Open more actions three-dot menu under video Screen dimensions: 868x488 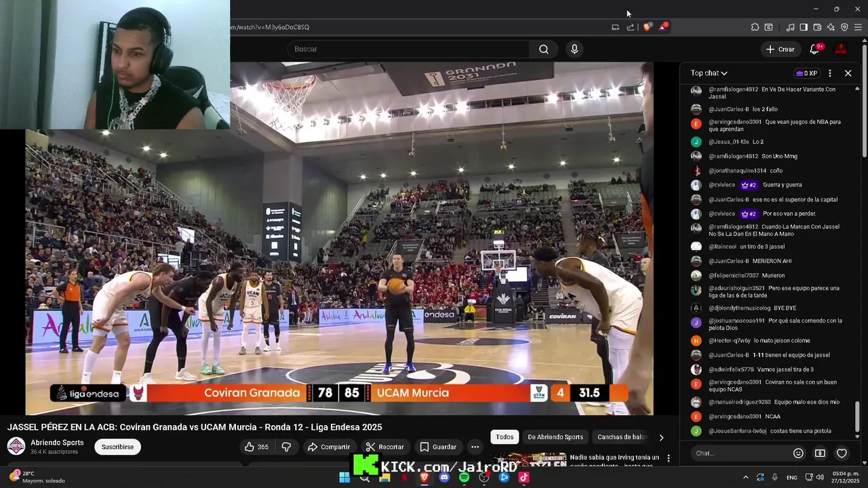475,447
